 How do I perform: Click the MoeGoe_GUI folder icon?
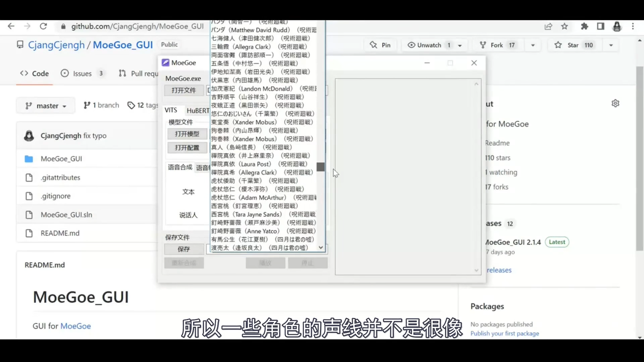29,159
